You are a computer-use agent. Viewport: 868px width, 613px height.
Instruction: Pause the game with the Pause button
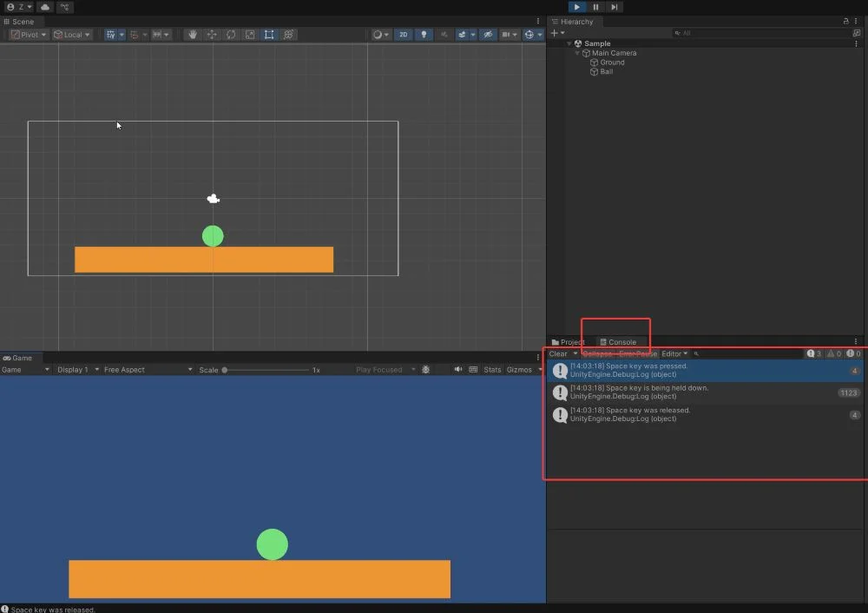pos(595,7)
